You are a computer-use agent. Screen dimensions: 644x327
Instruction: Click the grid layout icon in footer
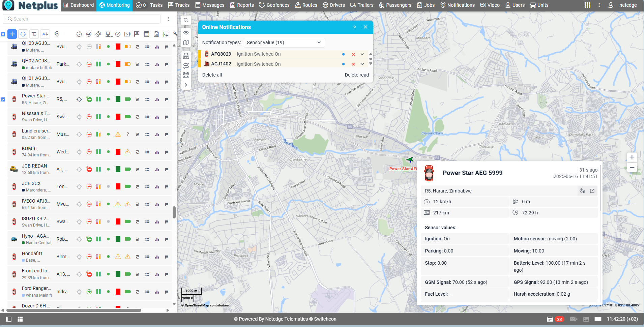(20, 319)
